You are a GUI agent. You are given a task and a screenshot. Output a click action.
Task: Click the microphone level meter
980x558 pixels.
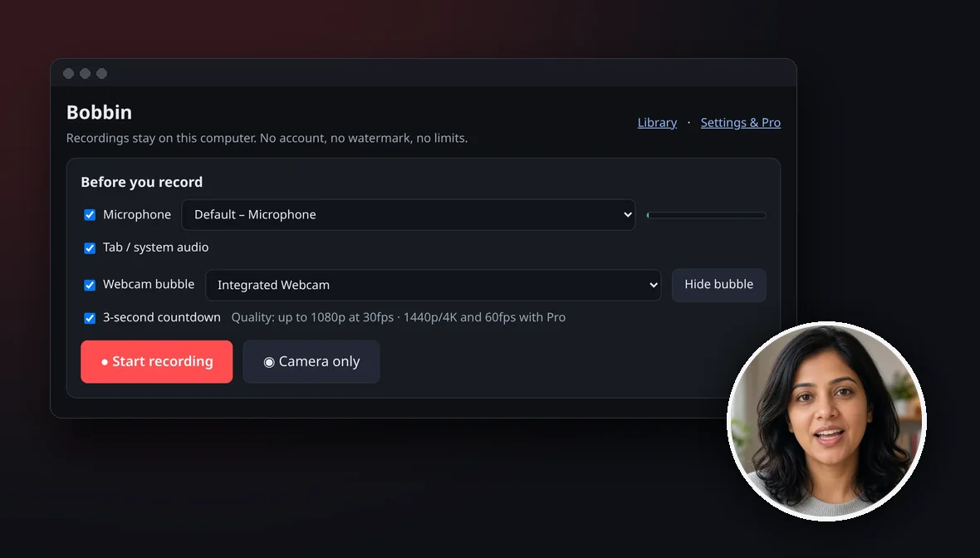[x=706, y=215]
